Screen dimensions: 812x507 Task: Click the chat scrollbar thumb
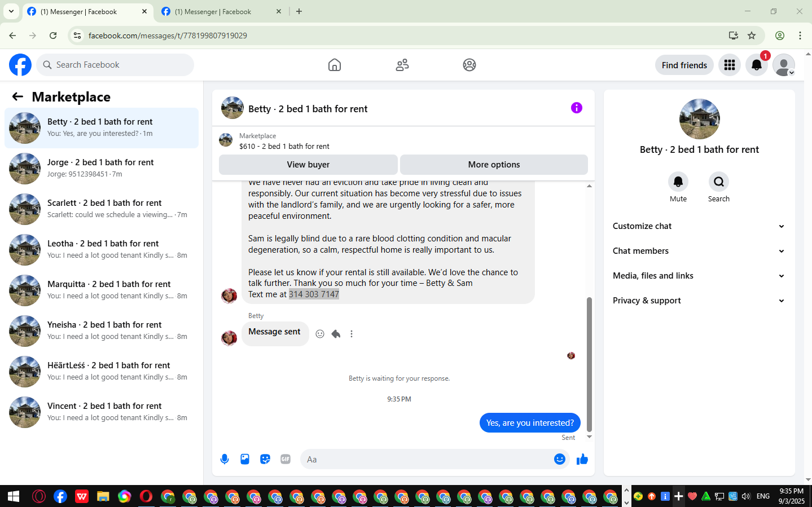[x=589, y=364]
